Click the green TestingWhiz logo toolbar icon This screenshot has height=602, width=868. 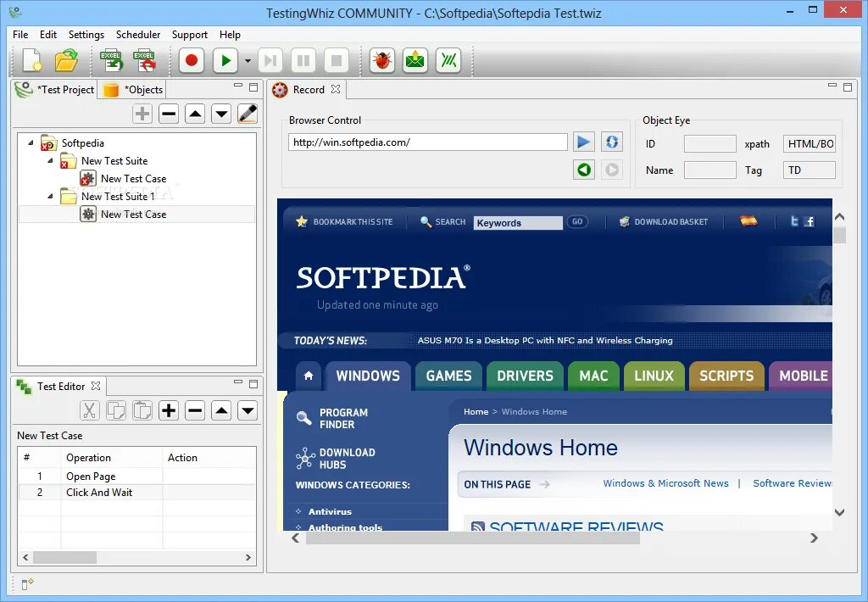[448, 60]
